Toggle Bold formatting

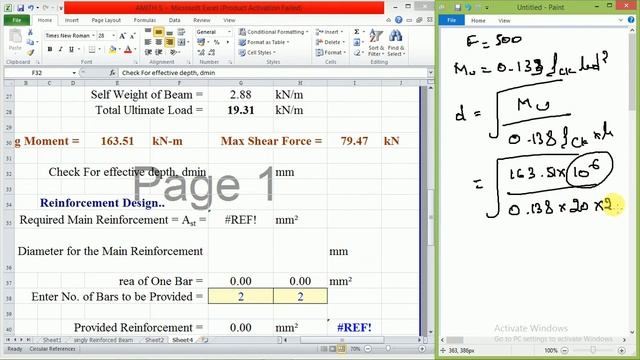coord(50,50)
